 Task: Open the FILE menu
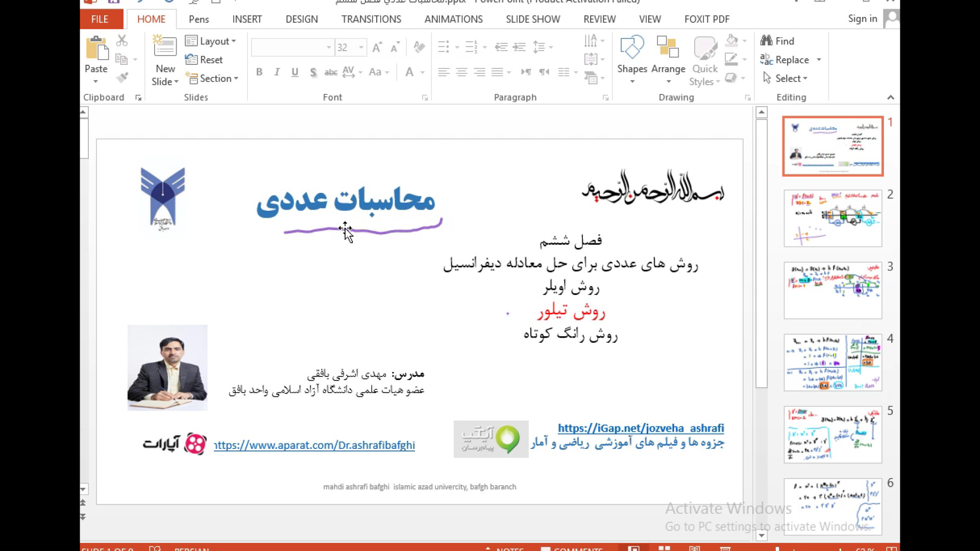(100, 19)
